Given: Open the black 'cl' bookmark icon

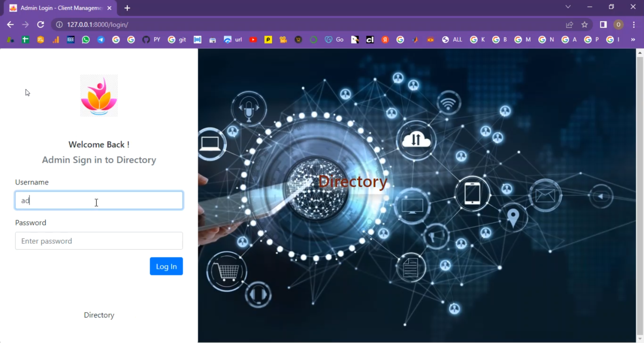Looking at the screenshot, I should [370, 39].
